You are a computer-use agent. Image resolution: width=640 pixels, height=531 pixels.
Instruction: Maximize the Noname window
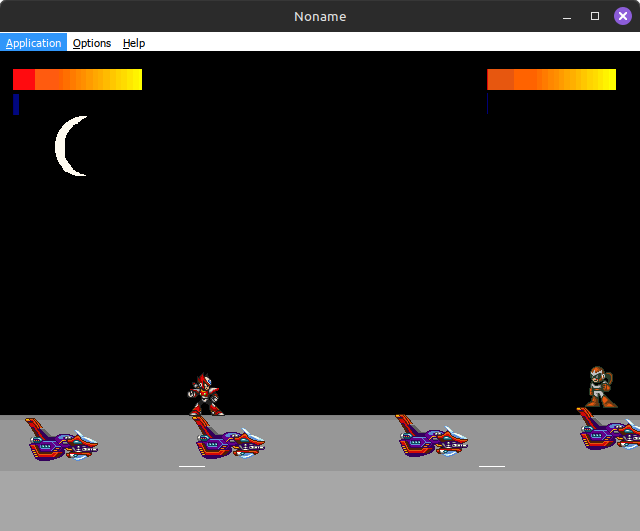click(x=595, y=16)
